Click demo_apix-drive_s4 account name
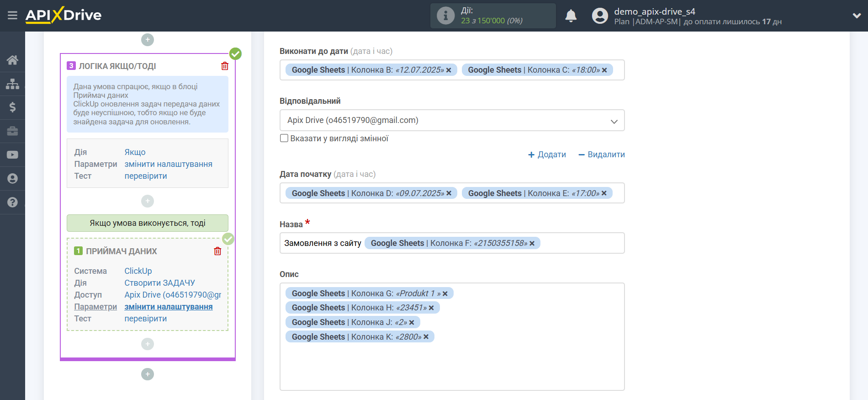The image size is (868, 400). click(x=655, y=11)
